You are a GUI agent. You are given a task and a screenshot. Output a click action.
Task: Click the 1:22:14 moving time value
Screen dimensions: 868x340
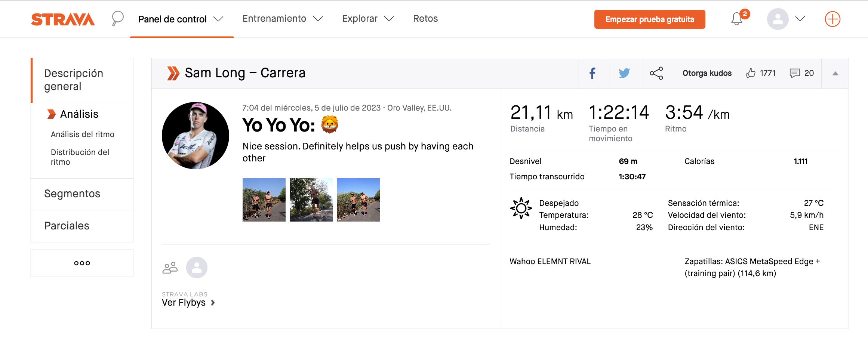click(x=619, y=112)
